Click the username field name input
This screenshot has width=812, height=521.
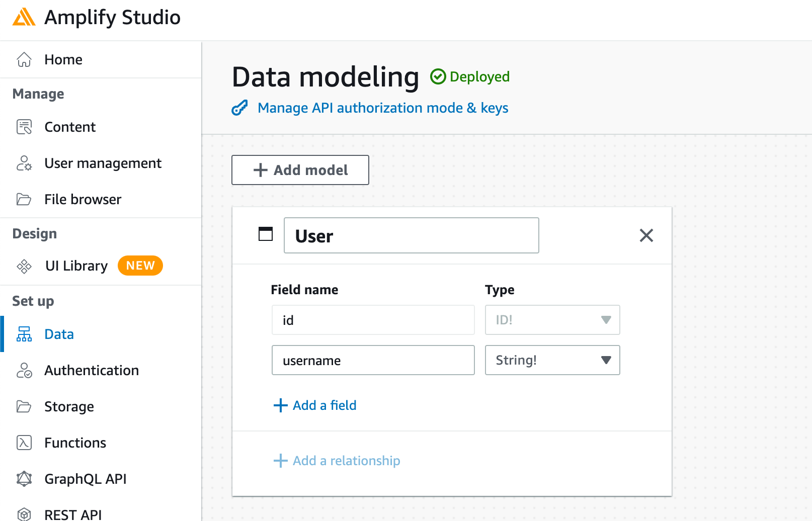(x=373, y=360)
